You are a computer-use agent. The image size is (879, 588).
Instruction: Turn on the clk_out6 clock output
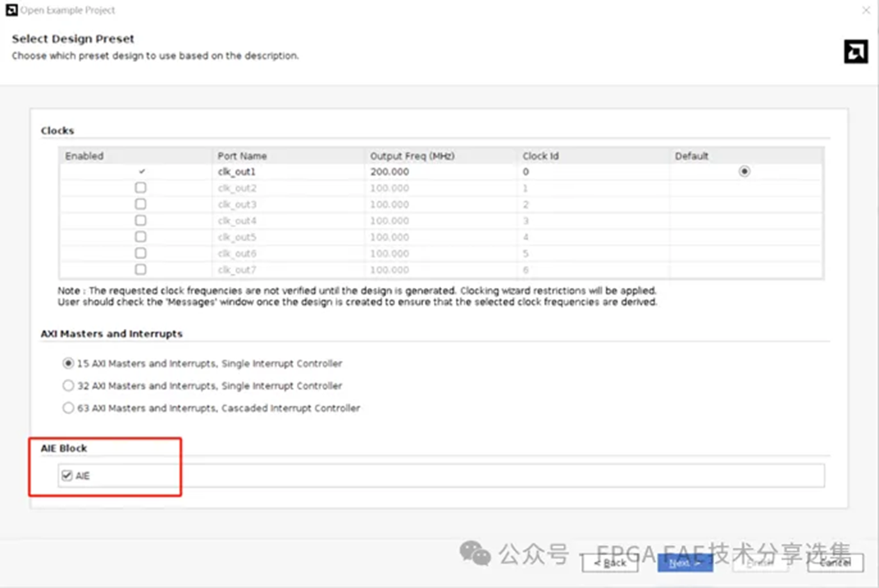(140, 253)
